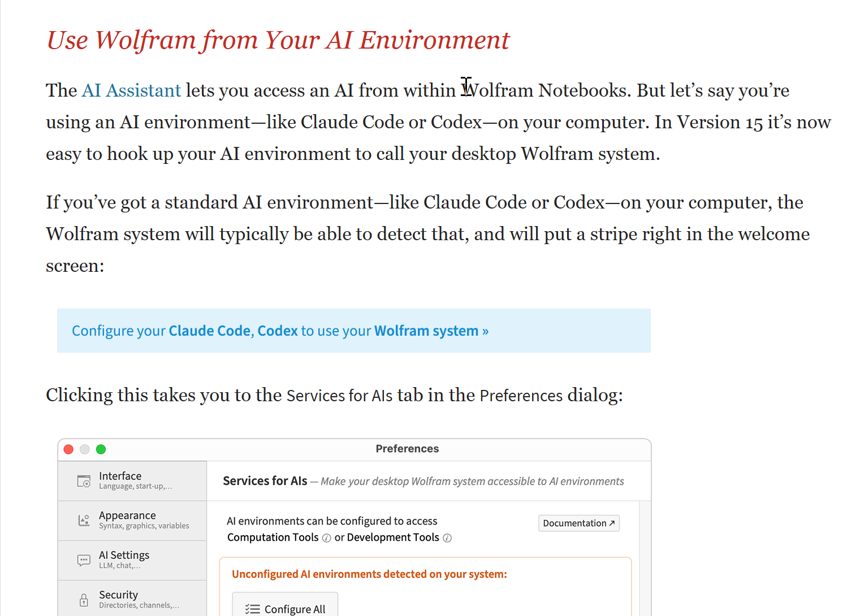
Task: Click the Preferences dialog title bar
Action: (x=355, y=449)
